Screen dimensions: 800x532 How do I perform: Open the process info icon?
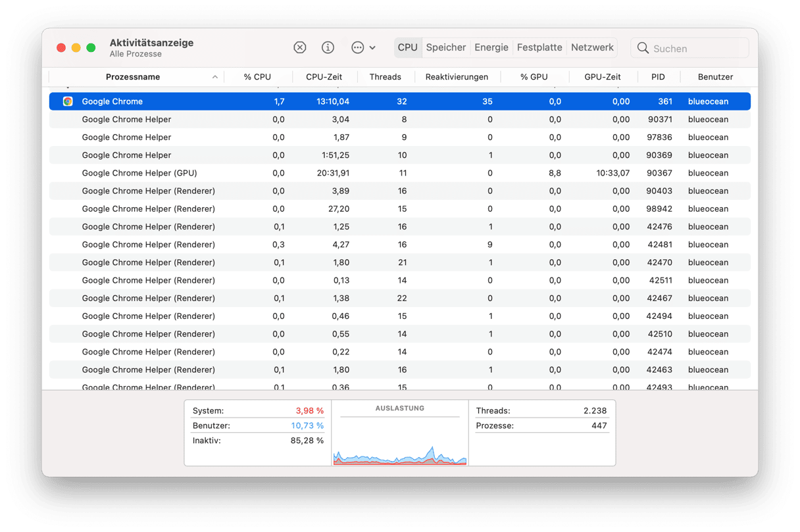point(328,47)
